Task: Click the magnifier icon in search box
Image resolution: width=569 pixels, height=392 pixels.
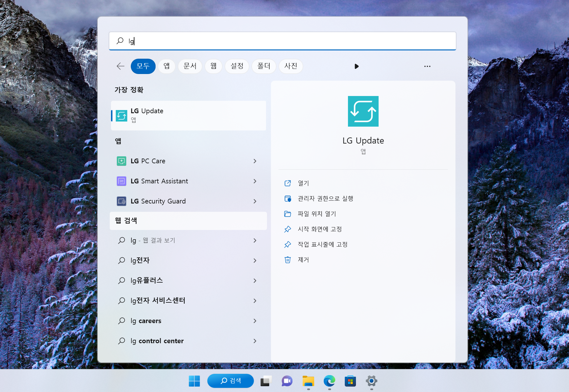Action: tap(120, 41)
